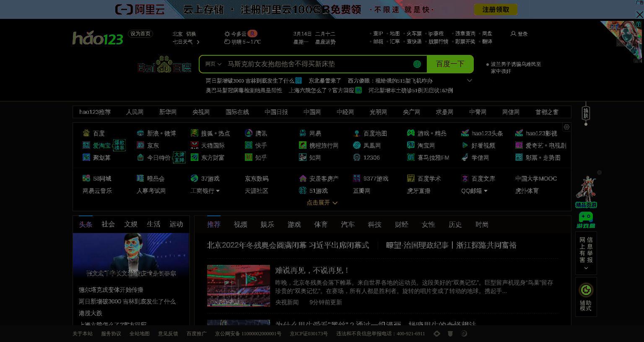644x342 pixels.
Task: Expand 七日天气 weather forecast arrow
Action: click(x=198, y=42)
